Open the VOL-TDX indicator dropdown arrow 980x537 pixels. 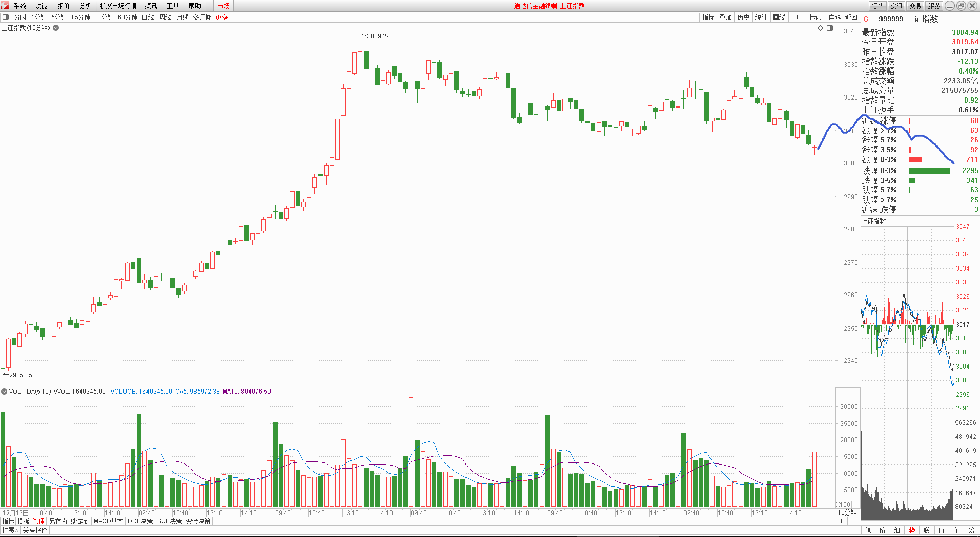4,392
